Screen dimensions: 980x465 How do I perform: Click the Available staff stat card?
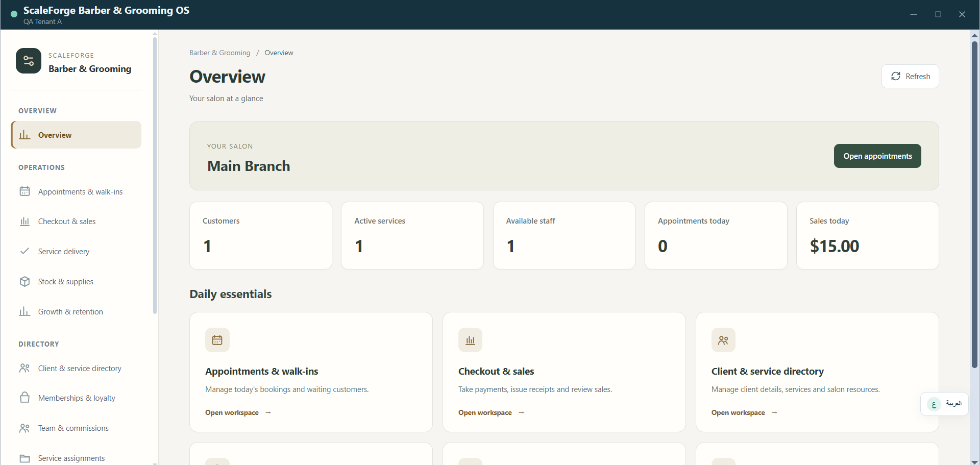[564, 235]
